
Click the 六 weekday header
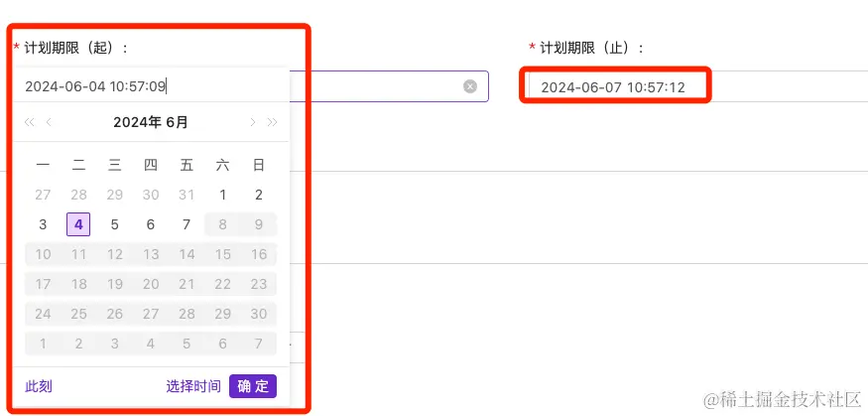point(222,165)
